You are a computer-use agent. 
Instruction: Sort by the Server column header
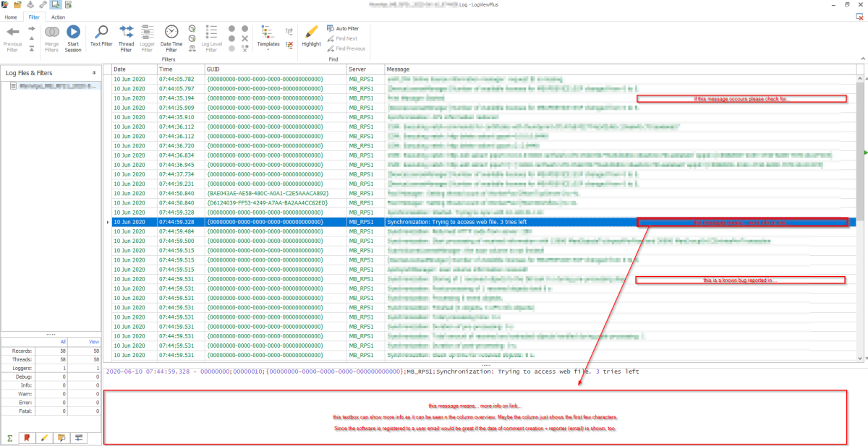click(x=365, y=69)
